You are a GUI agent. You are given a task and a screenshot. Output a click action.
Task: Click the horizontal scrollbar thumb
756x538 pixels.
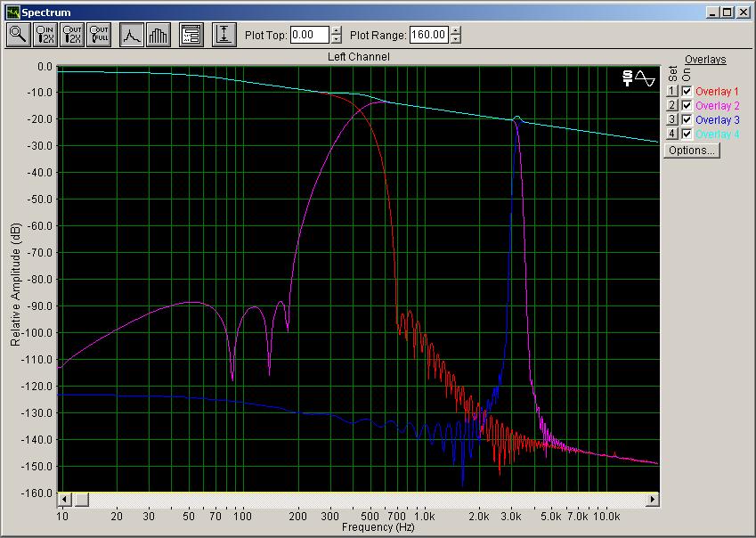(81, 500)
